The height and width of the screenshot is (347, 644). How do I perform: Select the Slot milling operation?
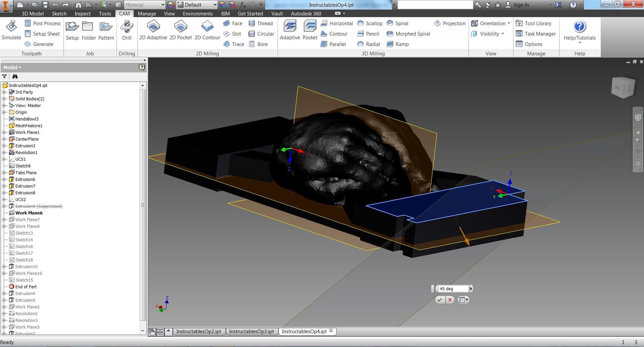pos(232,34)
